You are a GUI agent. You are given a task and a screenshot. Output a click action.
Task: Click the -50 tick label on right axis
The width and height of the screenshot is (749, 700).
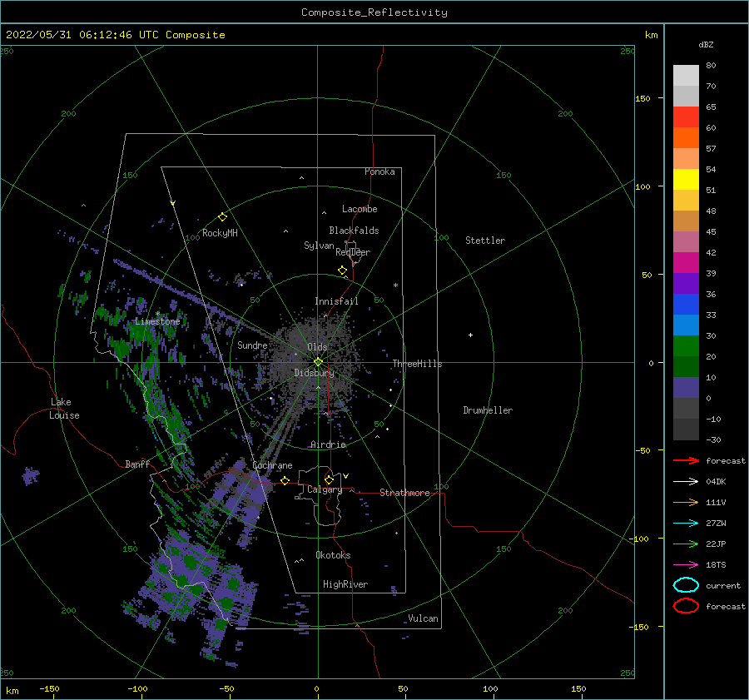click(642, 450)
